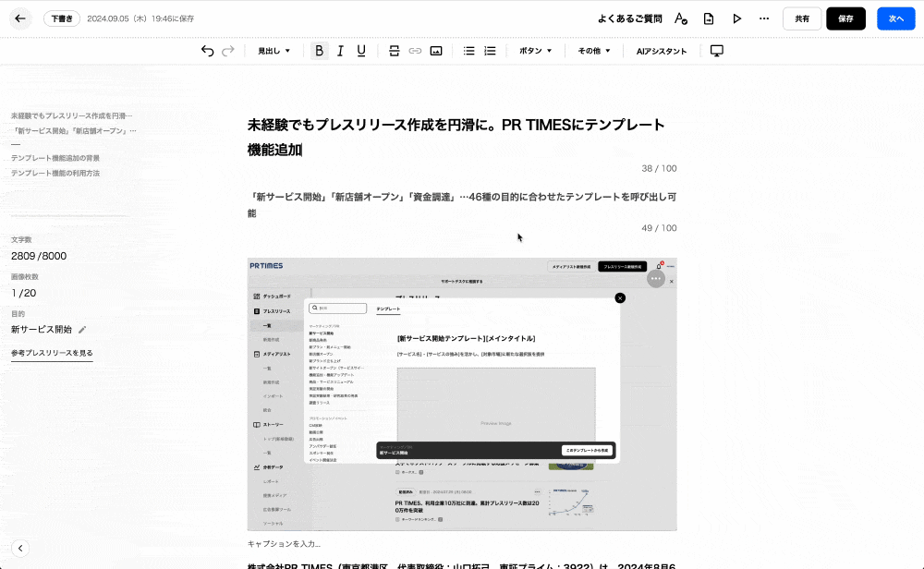Undo the last edit

[207, 51]
